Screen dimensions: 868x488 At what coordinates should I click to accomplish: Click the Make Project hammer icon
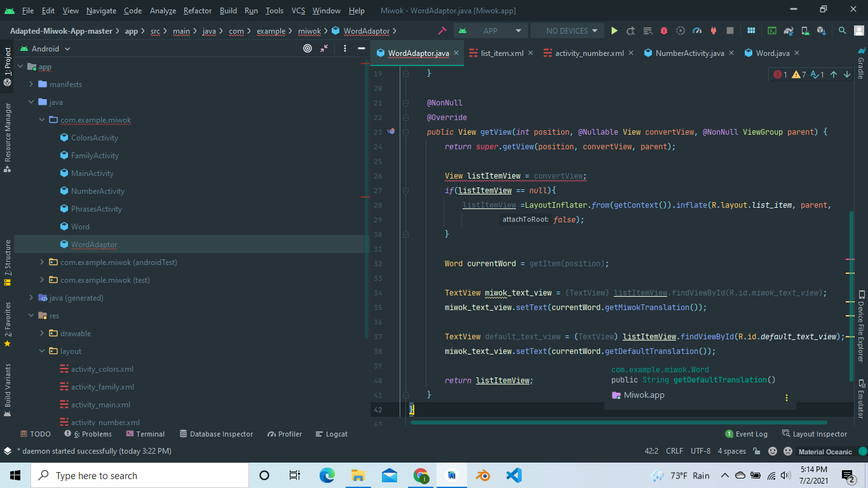click(442, 30)
